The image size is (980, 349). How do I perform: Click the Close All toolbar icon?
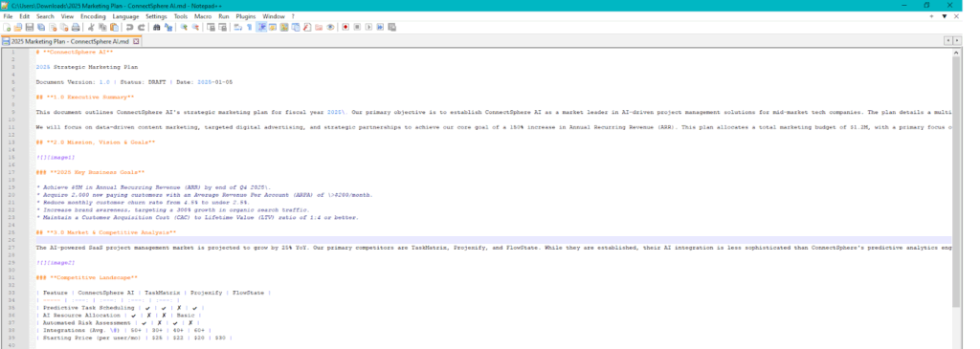(64, 28)
